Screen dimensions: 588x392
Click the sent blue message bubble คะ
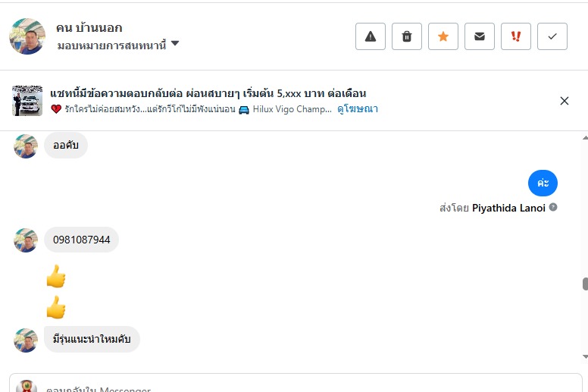(x=543, y=183)
